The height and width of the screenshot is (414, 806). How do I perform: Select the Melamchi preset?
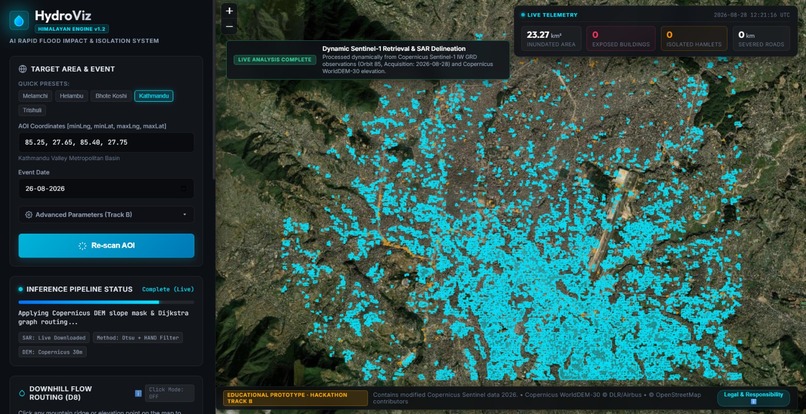[35, 96]
